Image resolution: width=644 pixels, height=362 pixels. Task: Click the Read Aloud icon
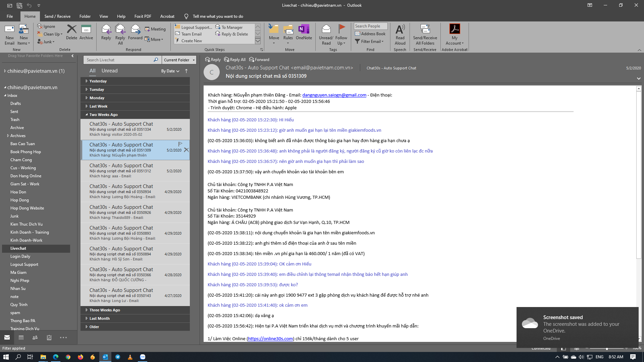coord(400,35)
